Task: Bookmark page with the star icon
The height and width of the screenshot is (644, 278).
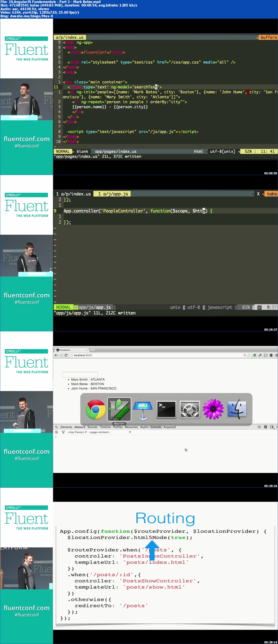Action: [x=249, y=355]
